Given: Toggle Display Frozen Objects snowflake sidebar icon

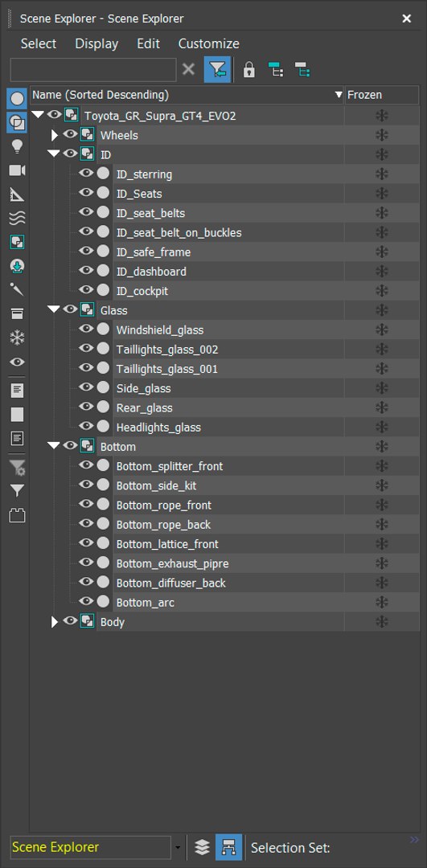Looking at the screenshot, I should point(17,338).
